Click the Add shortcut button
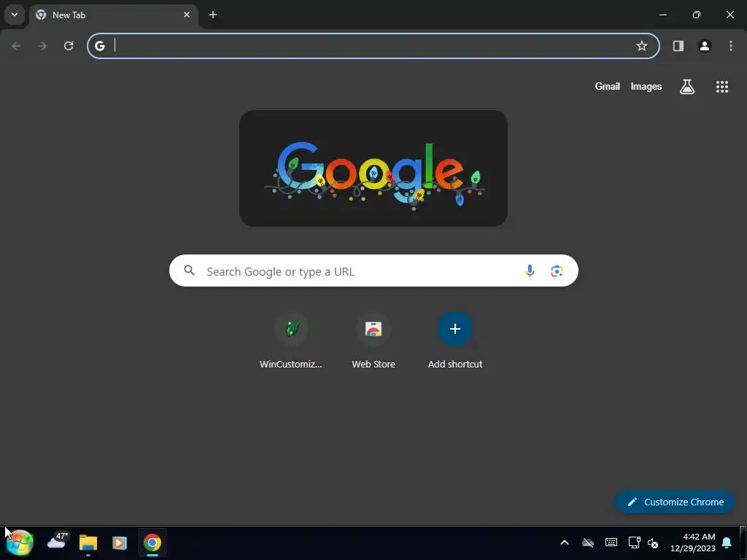Screen dimensions: 747x560 [x=455, y=341]
